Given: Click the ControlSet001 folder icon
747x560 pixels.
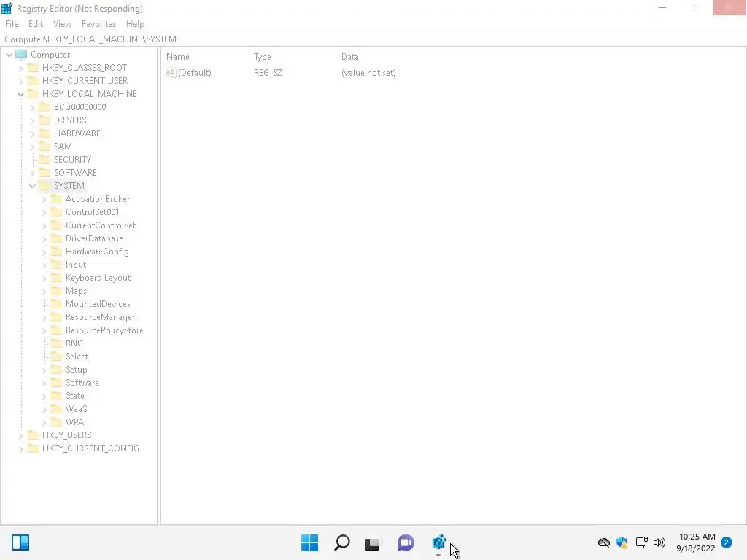Looking at the screenshot, I should (56, 211).
